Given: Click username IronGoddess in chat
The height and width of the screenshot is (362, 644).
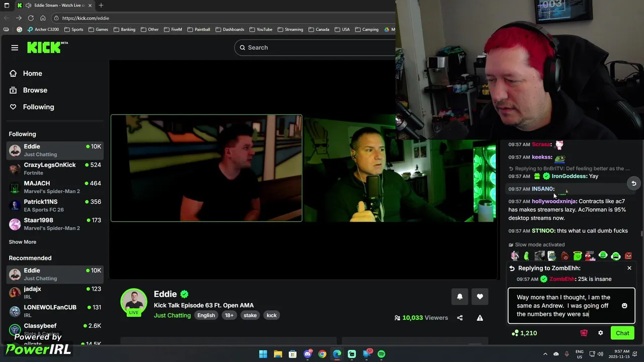Looking at the screenshot, I should (x=569, y=176).
